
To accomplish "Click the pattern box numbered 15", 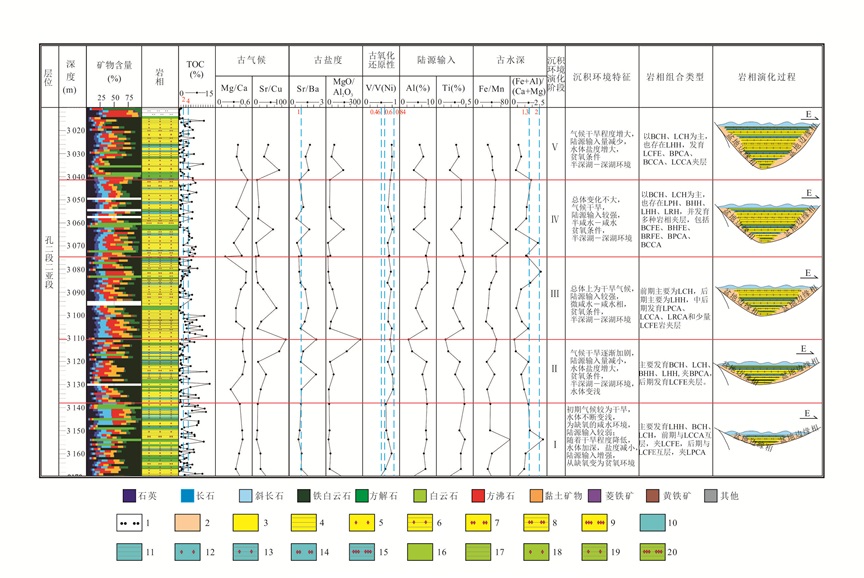I will tap(362, 552).
